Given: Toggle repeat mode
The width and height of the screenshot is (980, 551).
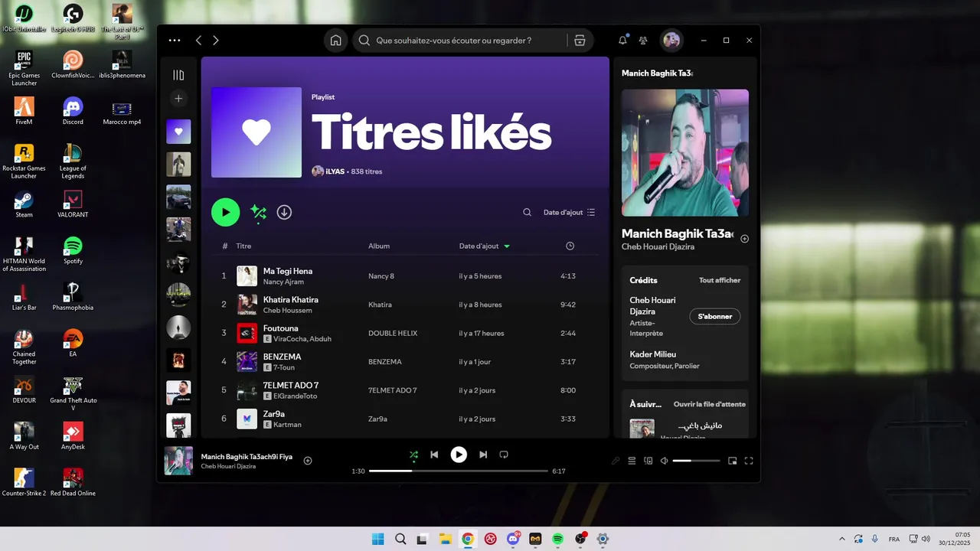Looking at the screenshot, I should coord(504,455).
